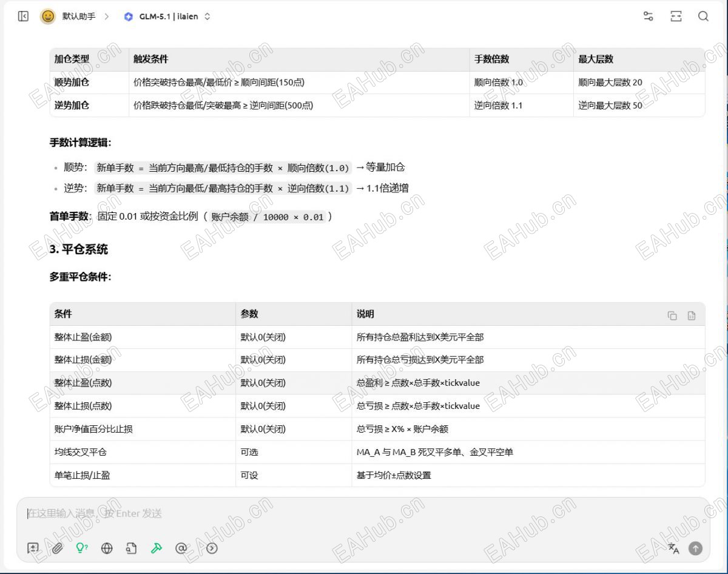Screen dimensions: 728x574
Task: Enable web search globe icon
Action: point(107,548)
